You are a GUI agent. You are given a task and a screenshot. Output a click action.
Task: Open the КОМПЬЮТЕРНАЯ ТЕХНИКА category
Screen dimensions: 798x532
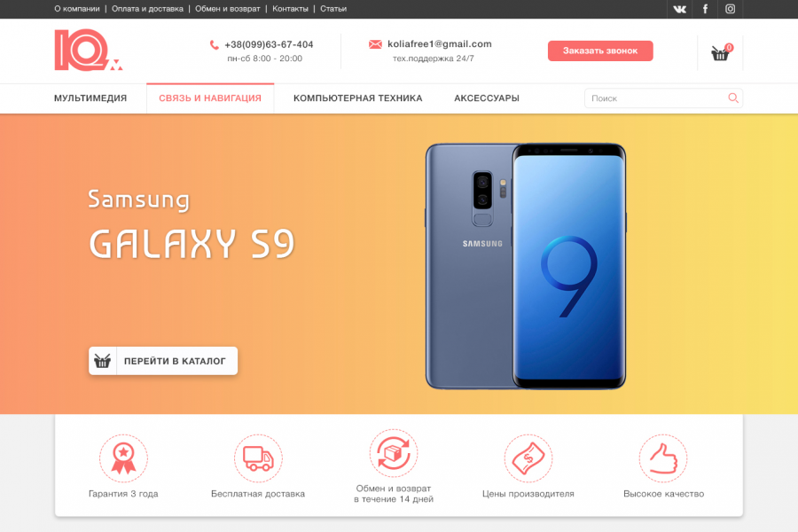358,98
